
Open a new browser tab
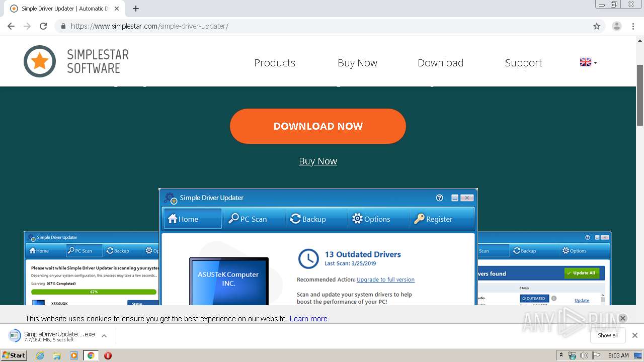tap(136, 9)
